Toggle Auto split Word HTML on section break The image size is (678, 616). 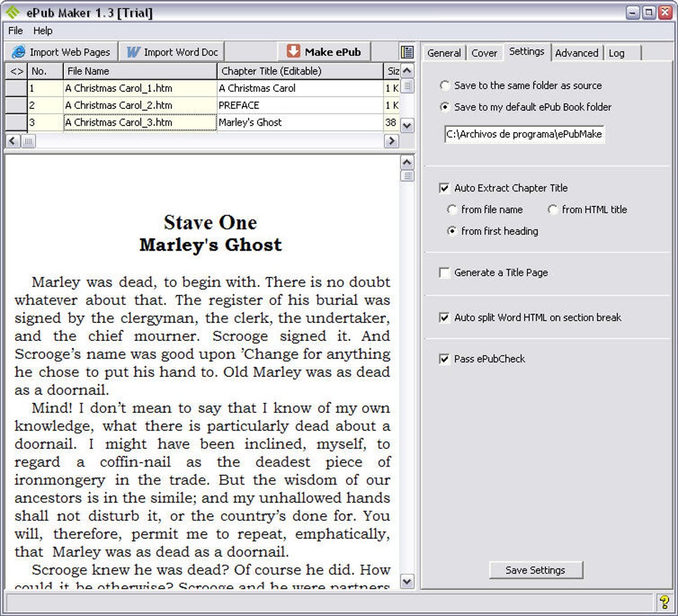pos(444,318)
